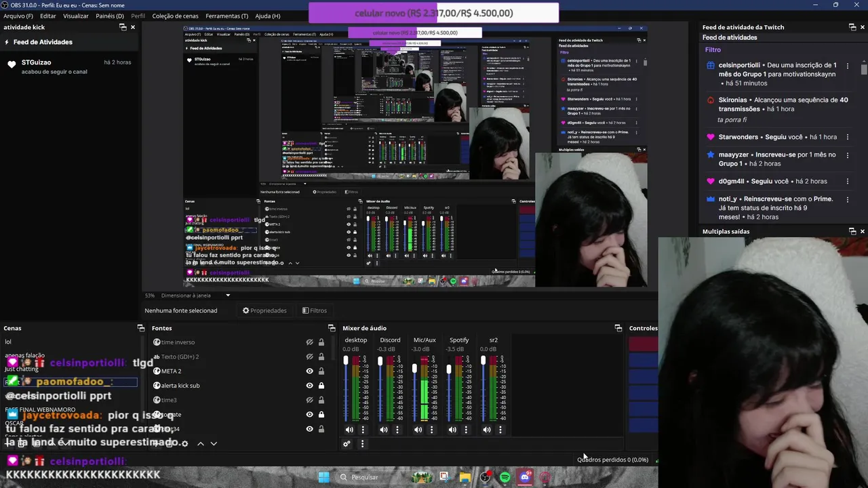Toggle lock on Texto (GDI+) 2 source
This screenshot has width=868, height=488.
[x=321, y=357]
